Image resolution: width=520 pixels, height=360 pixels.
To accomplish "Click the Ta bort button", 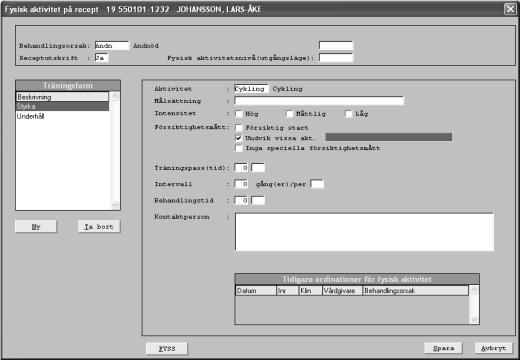I will coord(99,227).
